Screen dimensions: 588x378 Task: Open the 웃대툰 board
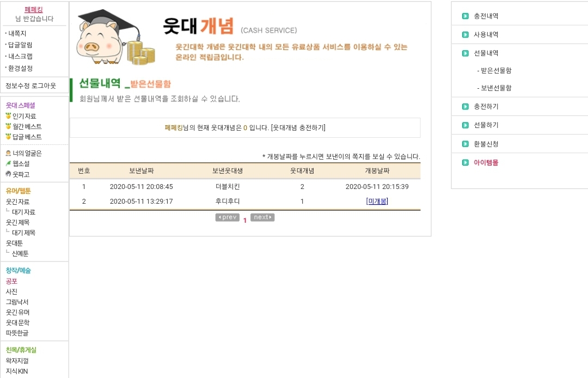pos(14,243)
